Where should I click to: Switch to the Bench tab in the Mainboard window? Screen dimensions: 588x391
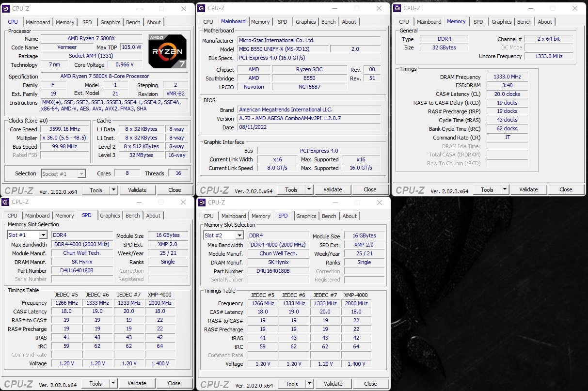pos(328,21)
